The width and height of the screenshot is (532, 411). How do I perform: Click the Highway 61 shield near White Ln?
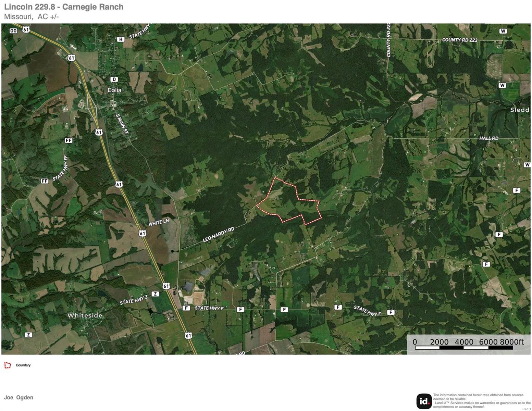coord(143,233)
